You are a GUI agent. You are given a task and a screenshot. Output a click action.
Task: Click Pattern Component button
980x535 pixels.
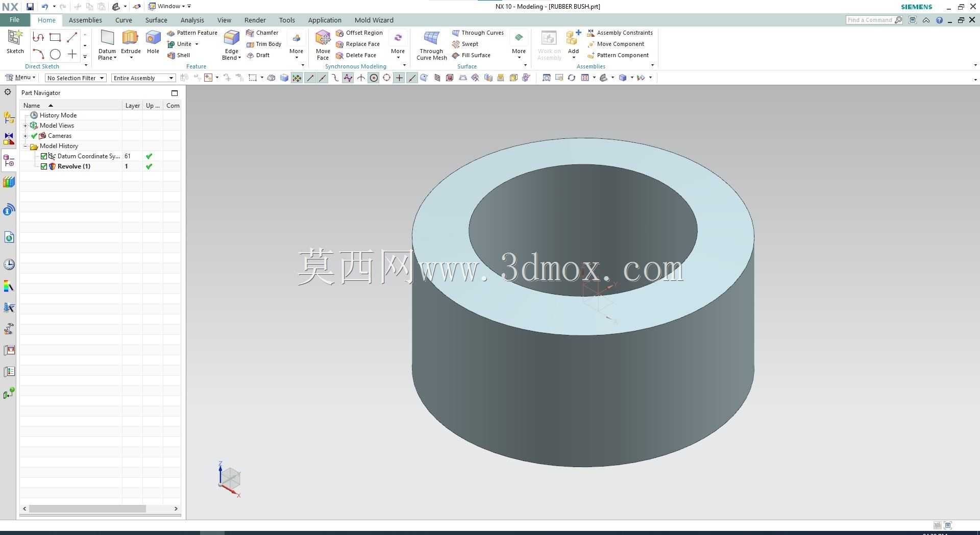click(618, 55)
